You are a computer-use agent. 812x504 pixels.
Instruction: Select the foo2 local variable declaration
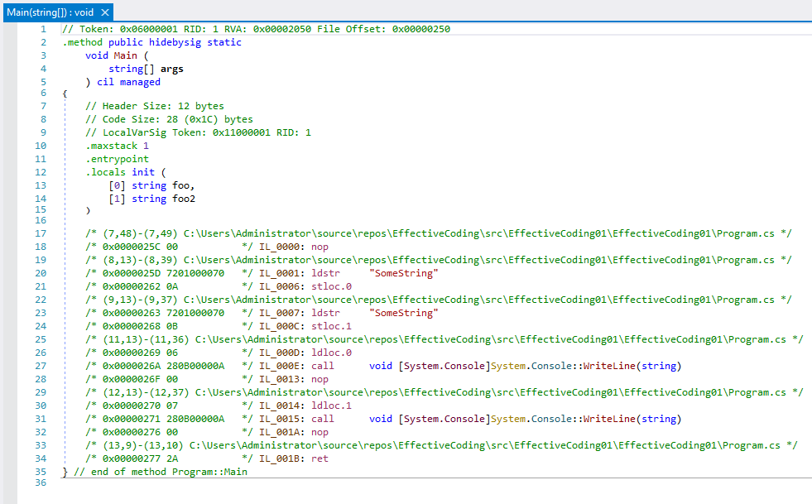(185, 199)
